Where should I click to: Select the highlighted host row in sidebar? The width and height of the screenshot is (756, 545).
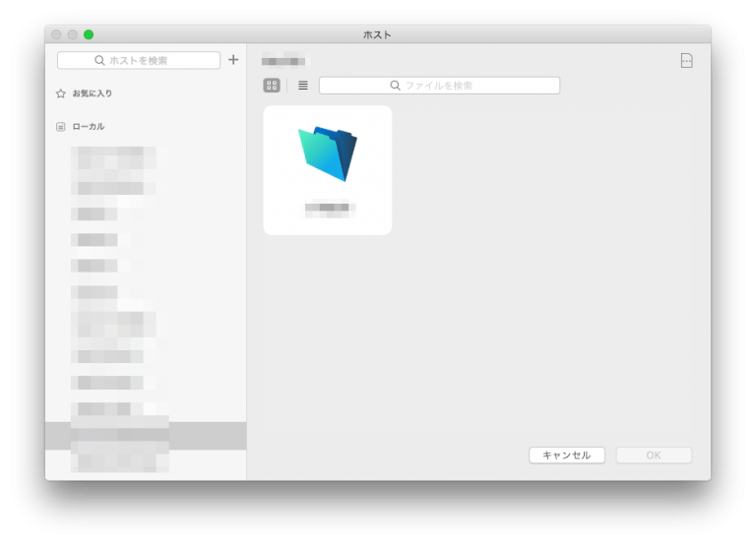pyautogui.click(x=146, y=436)
